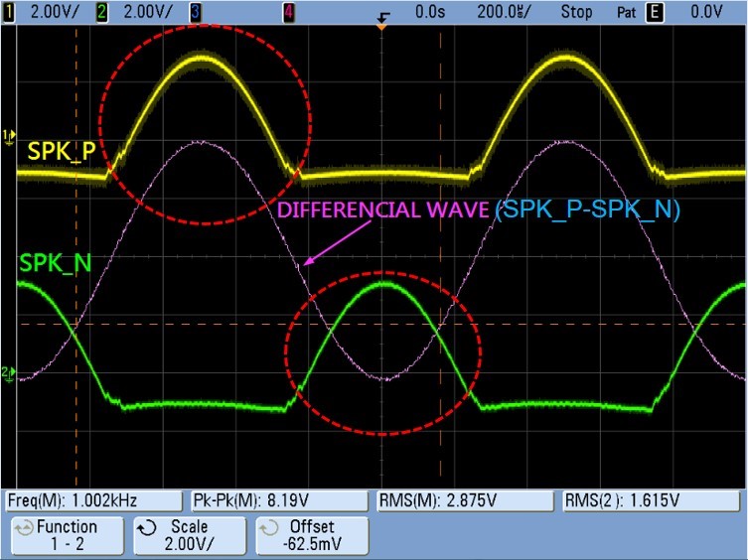748x560 pixels.
Task: Click the 200.0 µs/ timebase readout
Action: pyautogui.click(x=505, y=12)
